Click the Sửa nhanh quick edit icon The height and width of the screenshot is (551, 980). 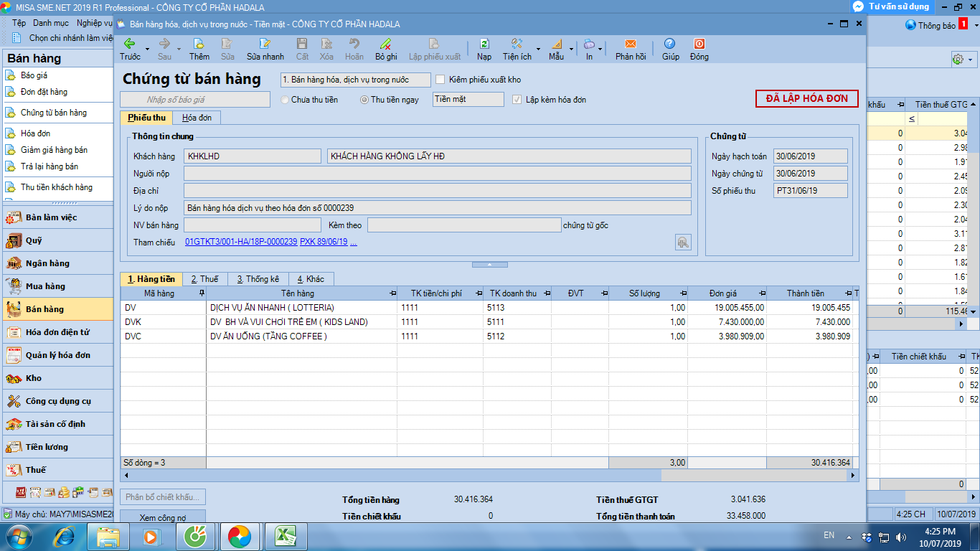coord(265,43)
